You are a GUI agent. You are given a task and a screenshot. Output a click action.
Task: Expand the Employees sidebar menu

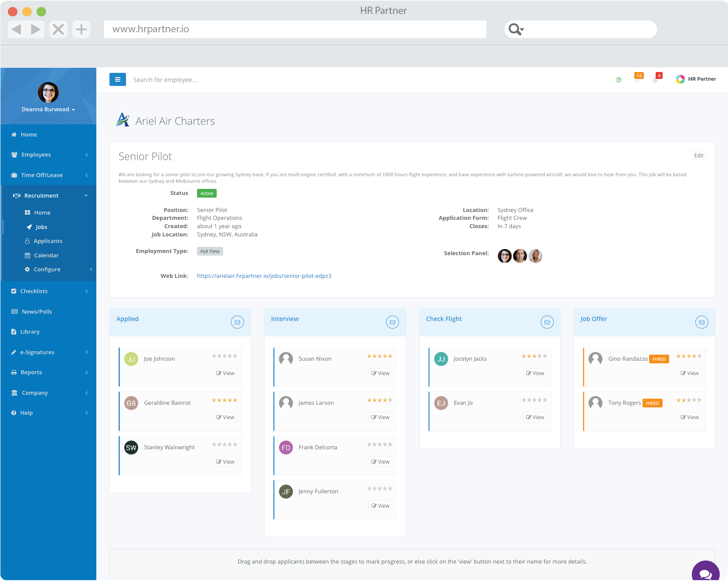[x=48, y=155]
